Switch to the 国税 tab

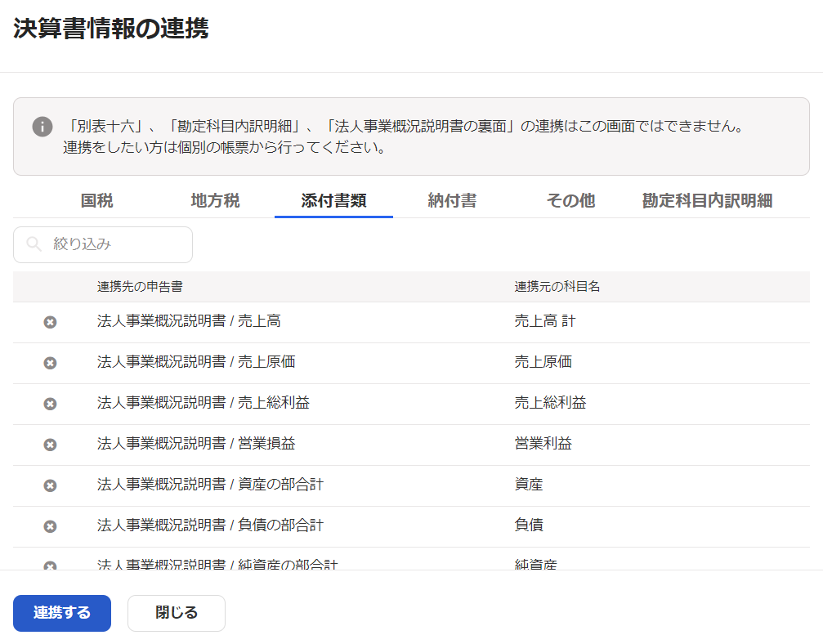point(96,200)
